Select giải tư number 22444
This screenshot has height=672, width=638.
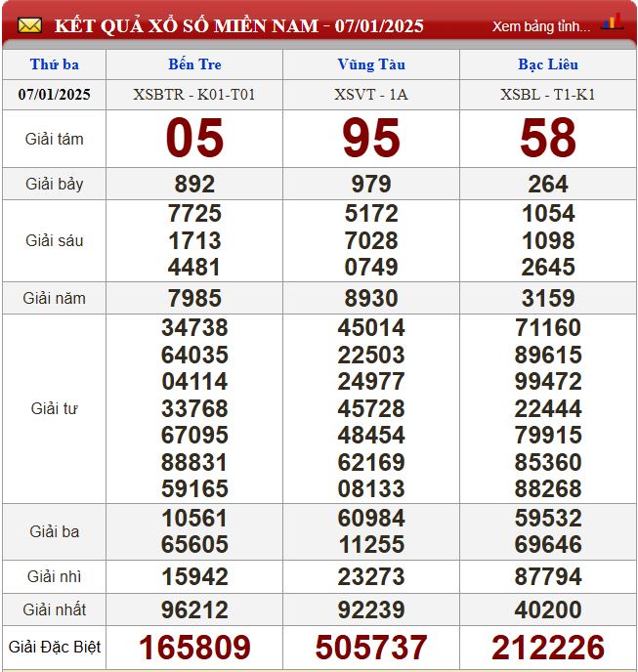[x=548, y=408]
